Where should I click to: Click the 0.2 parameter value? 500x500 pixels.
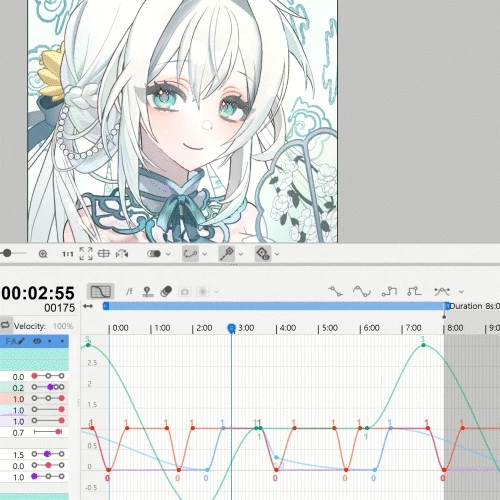pos(18,388)
